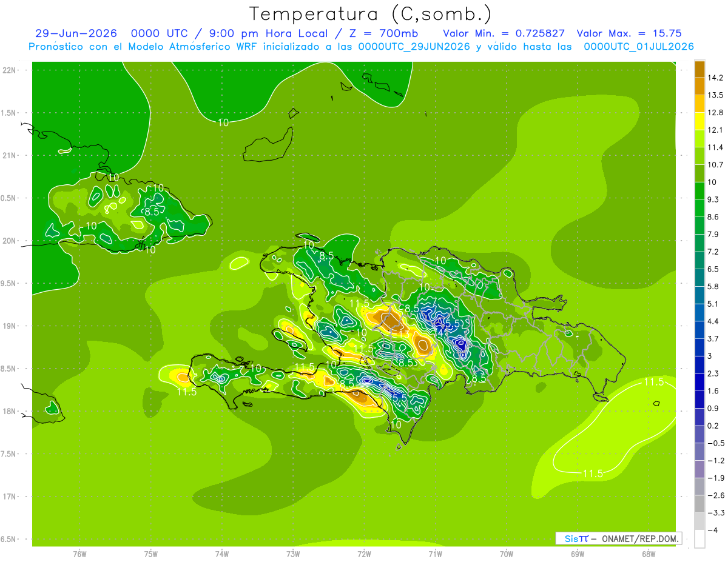This screenshot has width=728, height=562.
Task: Click the "SisTT - ONAMET/REP.DOM." label
Action: 618,538
